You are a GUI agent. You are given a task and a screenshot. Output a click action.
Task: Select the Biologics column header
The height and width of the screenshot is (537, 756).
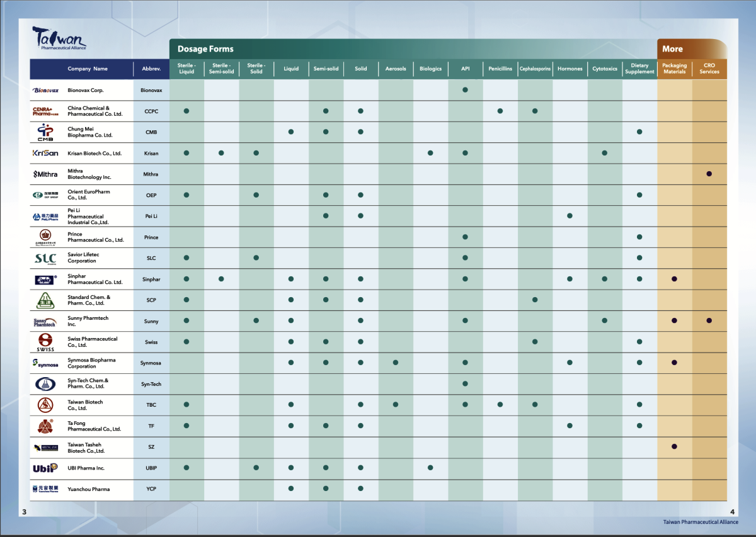point(430,69)
